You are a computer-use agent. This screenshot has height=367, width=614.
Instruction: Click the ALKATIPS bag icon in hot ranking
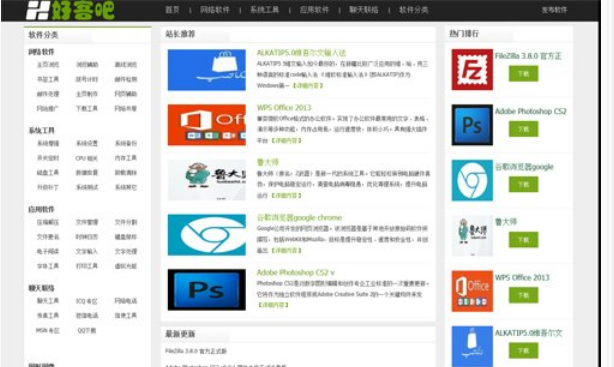(x=472, y=346)
